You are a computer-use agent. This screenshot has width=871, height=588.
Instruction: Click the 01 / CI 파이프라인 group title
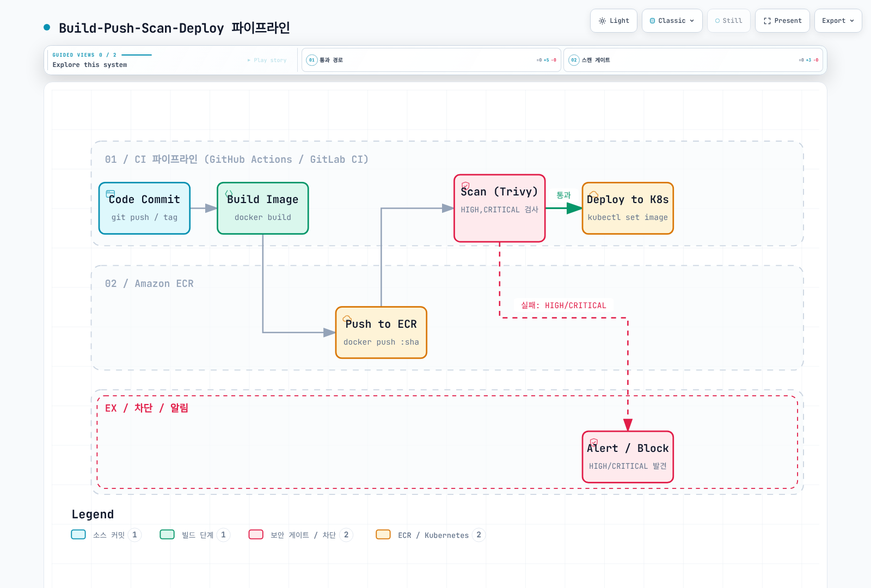click(237, 160)
